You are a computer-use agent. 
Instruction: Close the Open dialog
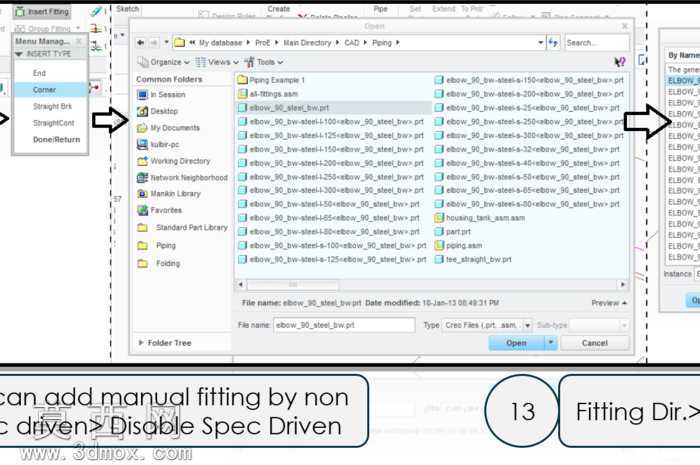click(625, 26)
